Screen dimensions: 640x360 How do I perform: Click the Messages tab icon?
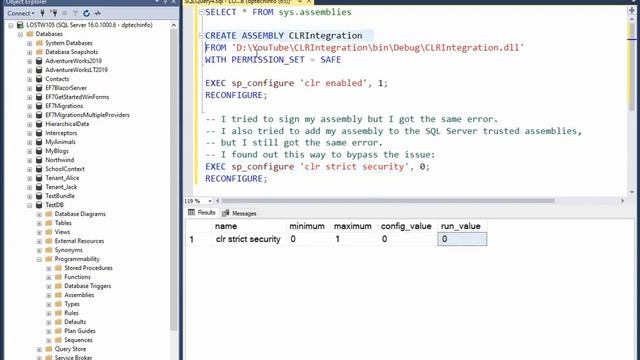[225, 213]
